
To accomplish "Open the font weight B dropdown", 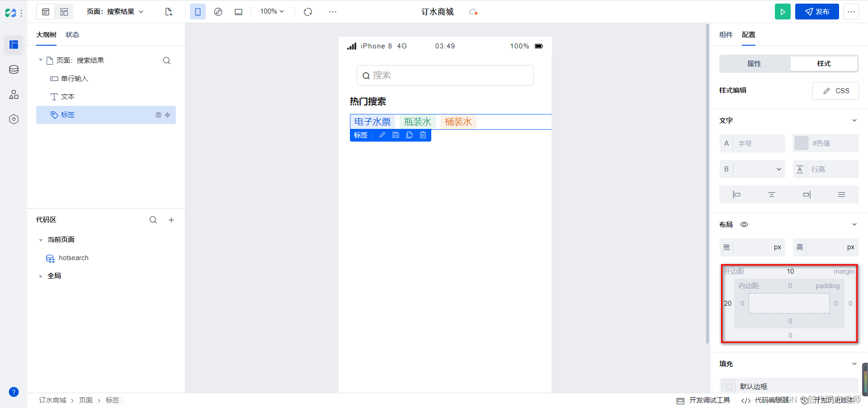I will (752, 169).
